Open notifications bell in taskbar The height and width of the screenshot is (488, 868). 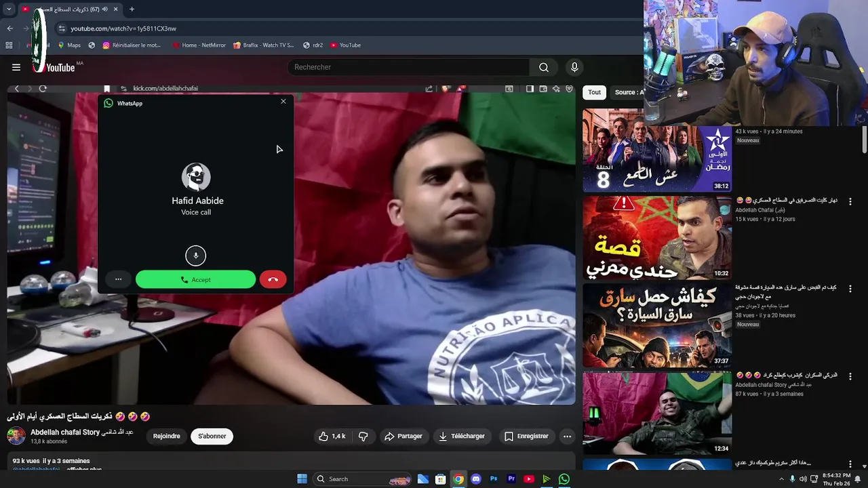858,479
